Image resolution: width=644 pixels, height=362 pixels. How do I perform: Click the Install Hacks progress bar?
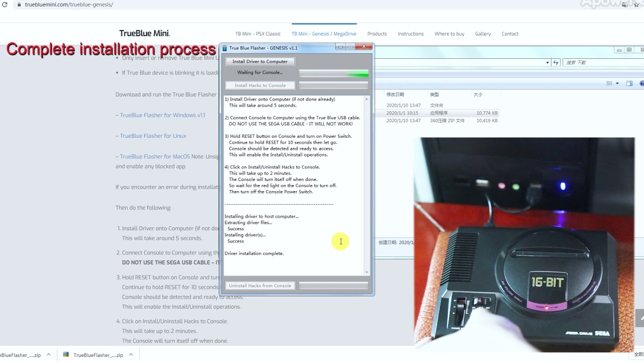[334, 85]
